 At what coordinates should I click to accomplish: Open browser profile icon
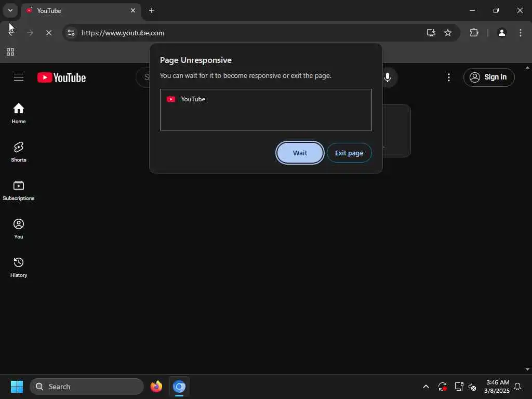coord(502,33)
